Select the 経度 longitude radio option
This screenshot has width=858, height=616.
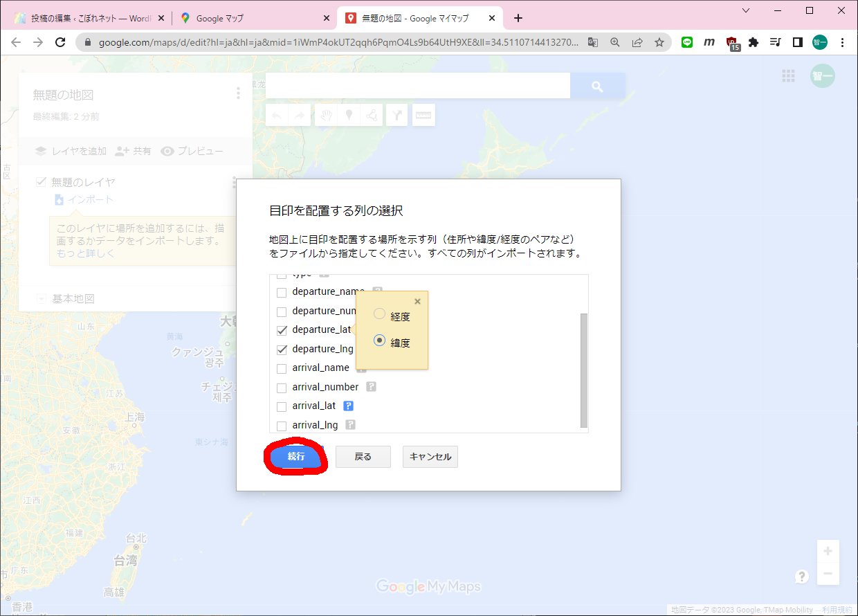pos(379,314)
